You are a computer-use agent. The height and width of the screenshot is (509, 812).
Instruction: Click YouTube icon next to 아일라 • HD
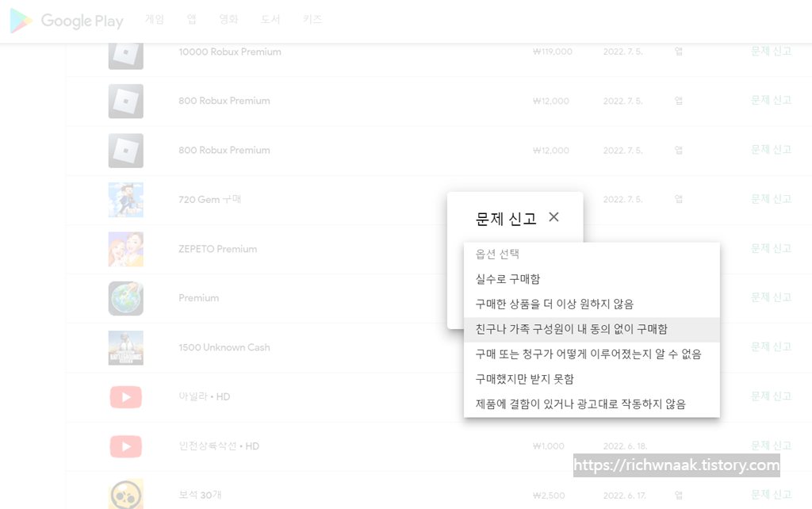(x=126, y=397)
